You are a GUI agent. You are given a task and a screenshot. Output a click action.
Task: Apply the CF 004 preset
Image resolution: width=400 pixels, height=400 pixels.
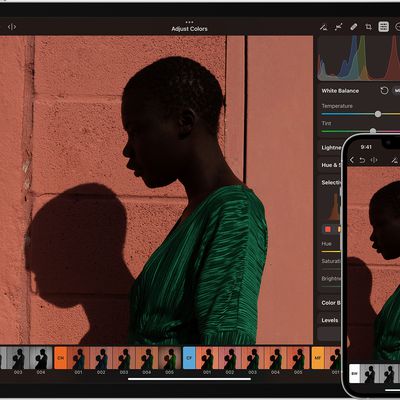pos(275,358)
